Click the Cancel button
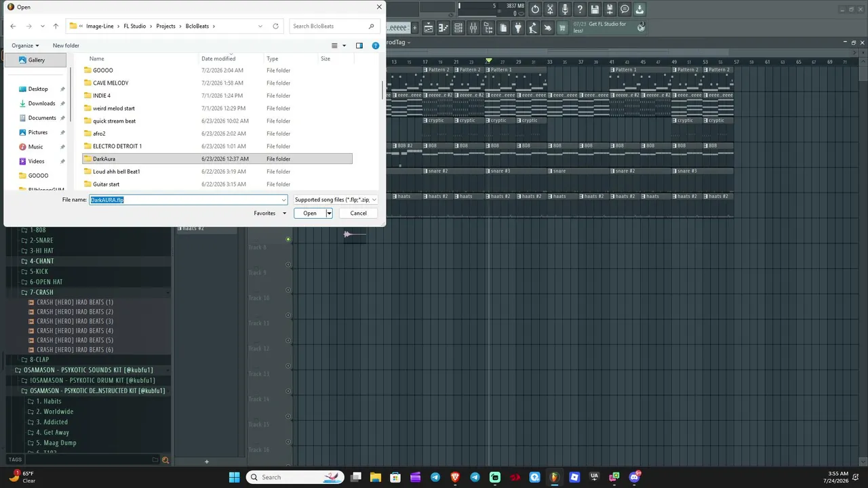868x488 pixels. tap(358, 213)
